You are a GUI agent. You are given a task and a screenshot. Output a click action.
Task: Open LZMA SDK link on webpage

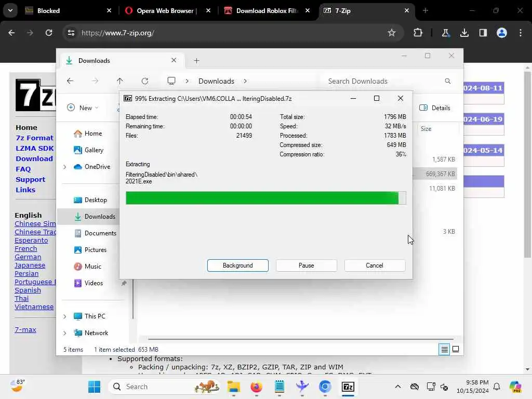(34, 148)
